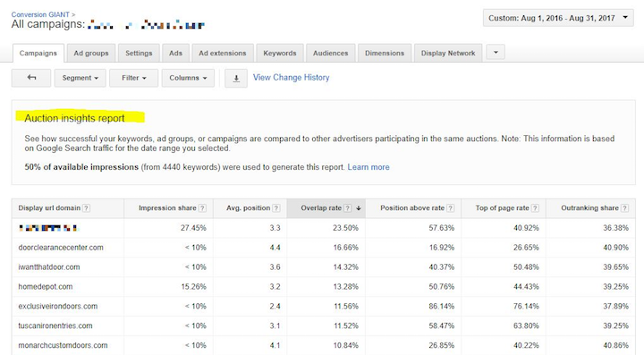Image resolution: width=644 pixels, height=355 pixels.
Task: Sort by Top of page rate header
Action: pos(503,208)
